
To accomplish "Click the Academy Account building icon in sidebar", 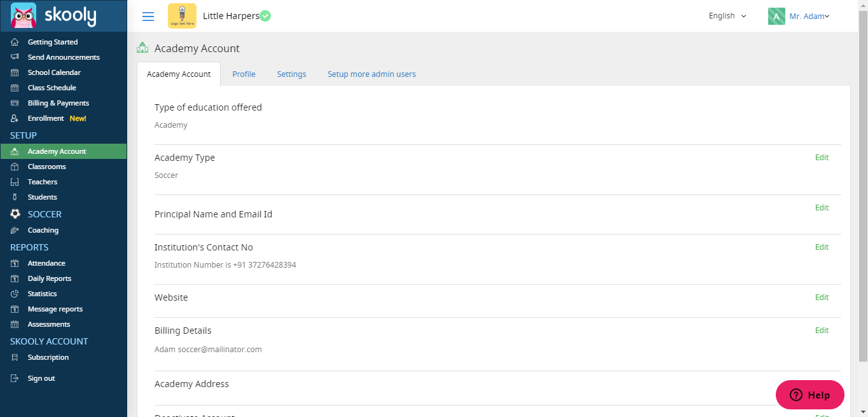I will (15, 151).
